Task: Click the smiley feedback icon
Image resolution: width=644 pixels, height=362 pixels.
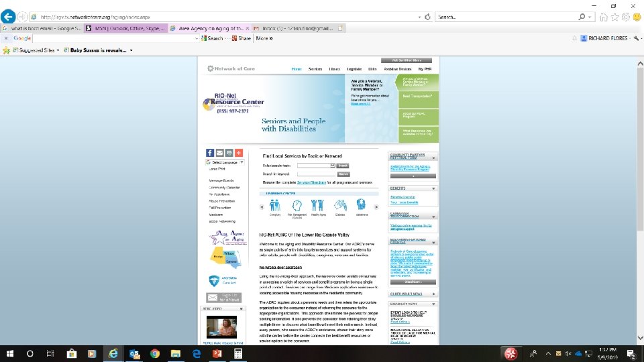Action: point(637,17)
